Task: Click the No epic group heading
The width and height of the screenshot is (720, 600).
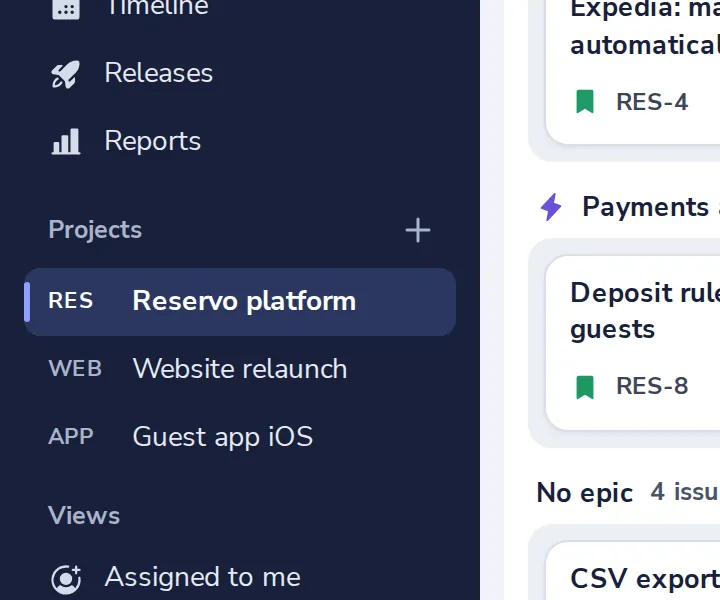Action: click(x=585, y=493)
